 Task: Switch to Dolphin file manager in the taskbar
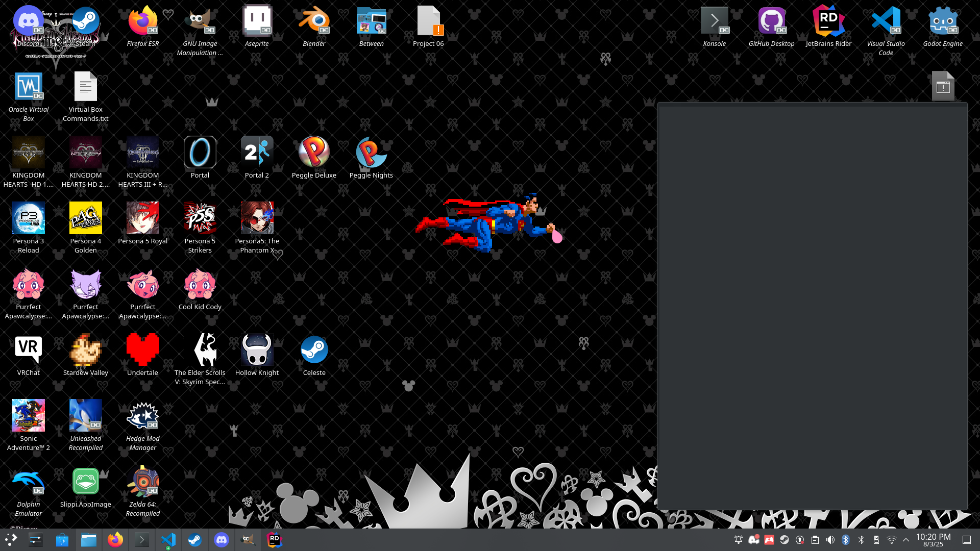coord(89,540)
